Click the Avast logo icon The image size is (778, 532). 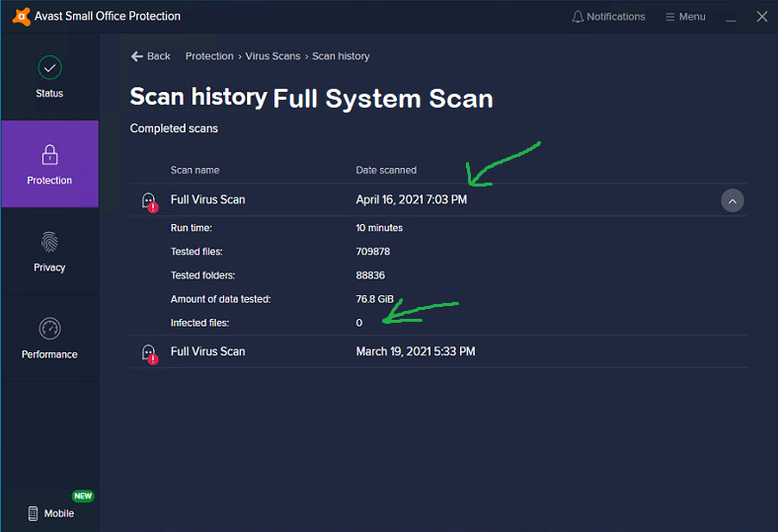click(21, 17)
